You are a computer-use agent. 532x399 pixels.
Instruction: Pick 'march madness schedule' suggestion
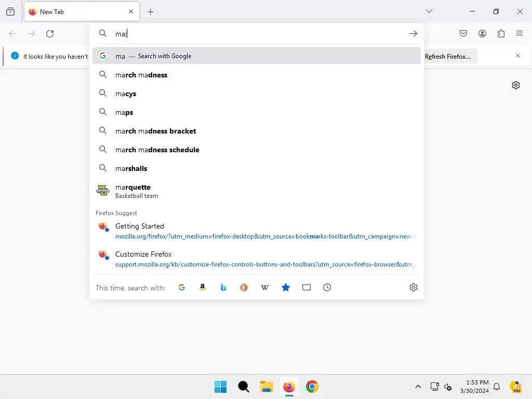(257, 150)
